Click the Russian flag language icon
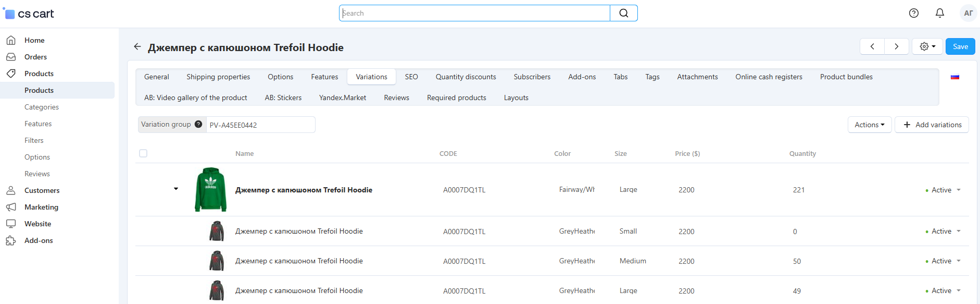The image size is (980, 304). pyautogui.click(x=955, y=77)
